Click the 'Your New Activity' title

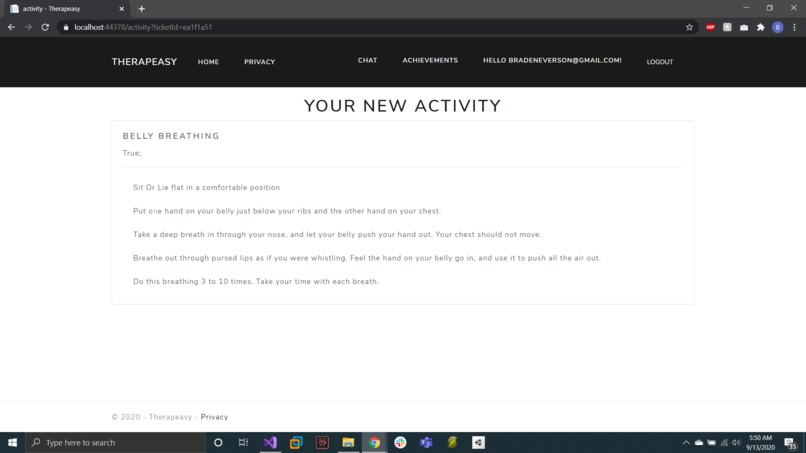coord(402,106)
